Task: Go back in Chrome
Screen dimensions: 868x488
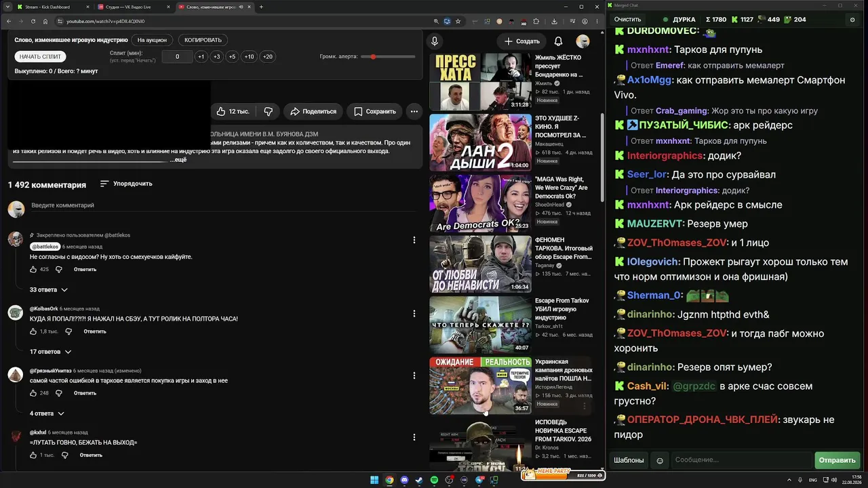Action: (x=9, y=21)
